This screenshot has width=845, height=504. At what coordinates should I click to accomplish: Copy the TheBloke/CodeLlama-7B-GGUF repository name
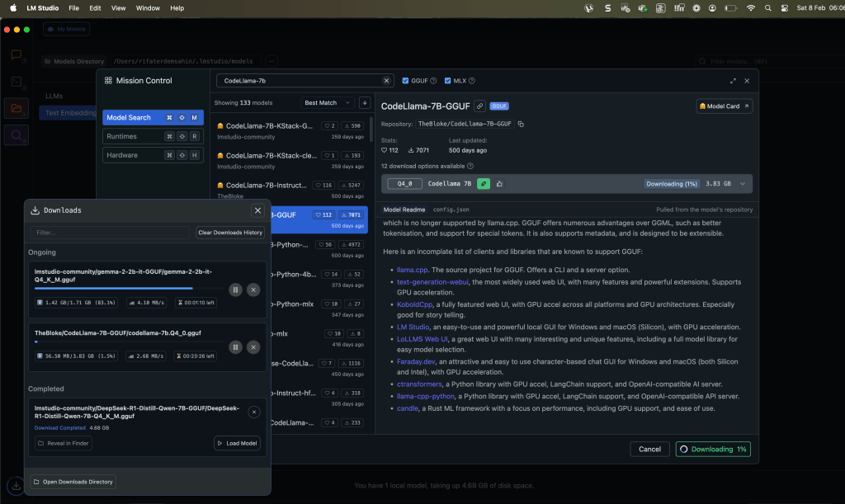[521, 124]
